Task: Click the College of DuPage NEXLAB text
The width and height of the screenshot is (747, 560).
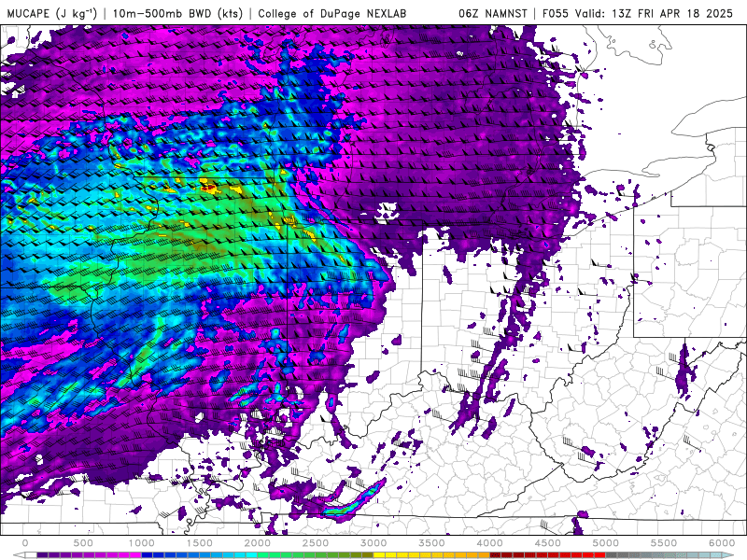Action: coord(332,14)
